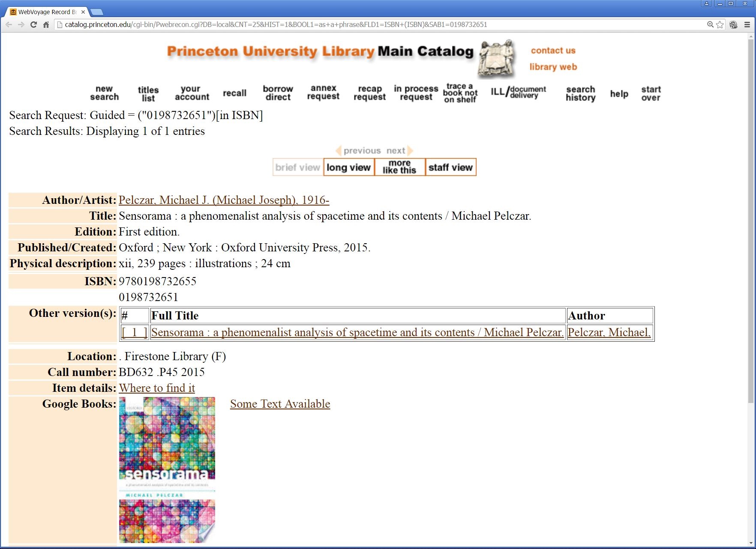
Task: Open the zoom magnifier icon in address bar
Action: [x=710, y=25]
